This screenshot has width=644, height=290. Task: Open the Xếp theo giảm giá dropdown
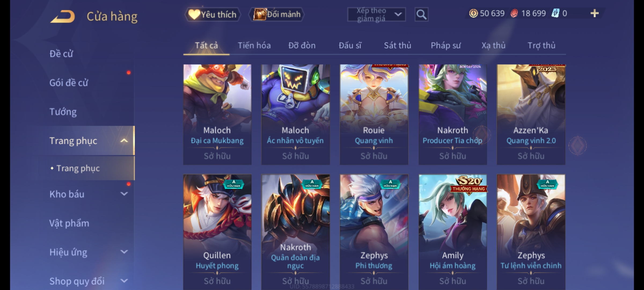[x=376, y=15]
